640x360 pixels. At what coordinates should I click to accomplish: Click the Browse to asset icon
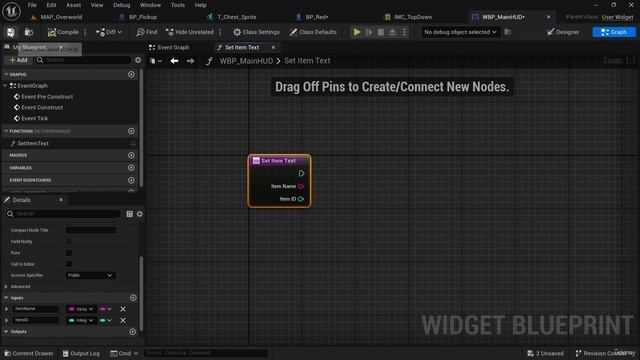click(x=29, y=32)
